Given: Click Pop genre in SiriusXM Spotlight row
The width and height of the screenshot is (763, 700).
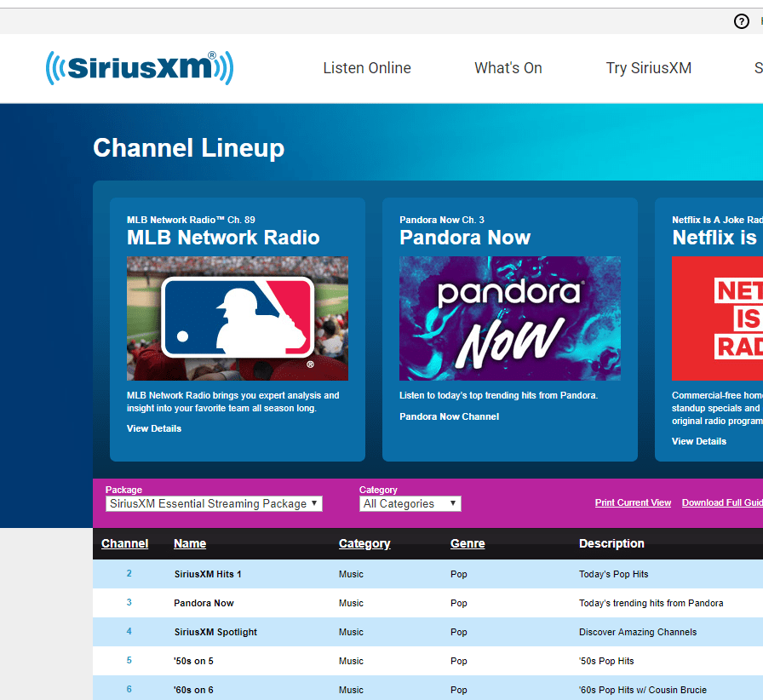Looking at the screenshot, I should coord(458,632).
